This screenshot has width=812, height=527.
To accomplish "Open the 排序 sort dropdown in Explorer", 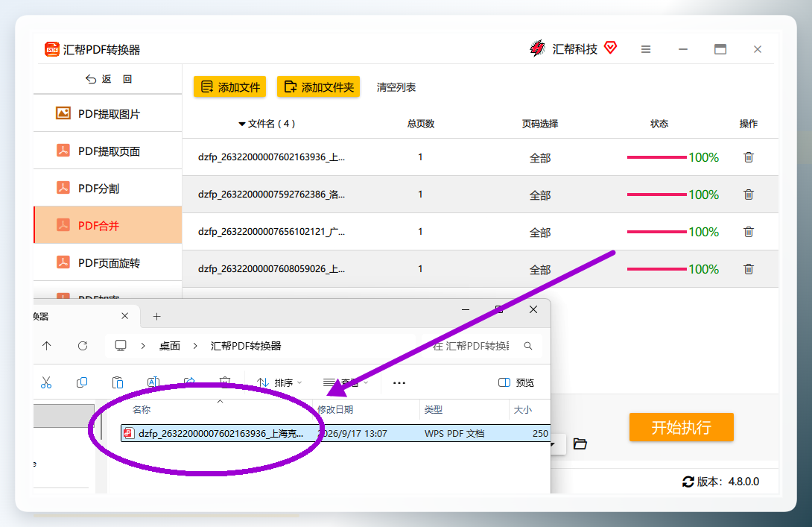I will (279, 382).
